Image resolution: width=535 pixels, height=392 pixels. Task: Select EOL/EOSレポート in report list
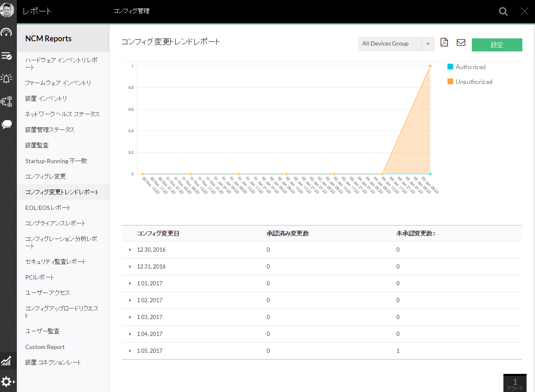pyautogui.click(x=48, y=208)
